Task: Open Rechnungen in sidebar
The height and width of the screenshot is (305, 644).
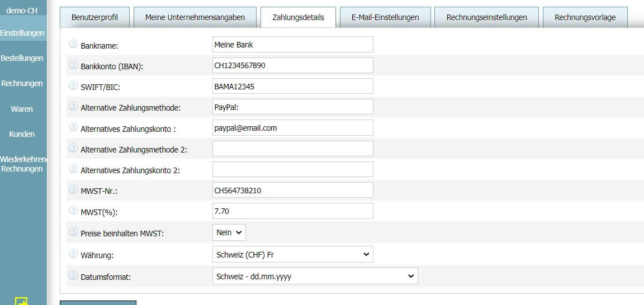Action: pyautogui.click(x=22, y=83)
